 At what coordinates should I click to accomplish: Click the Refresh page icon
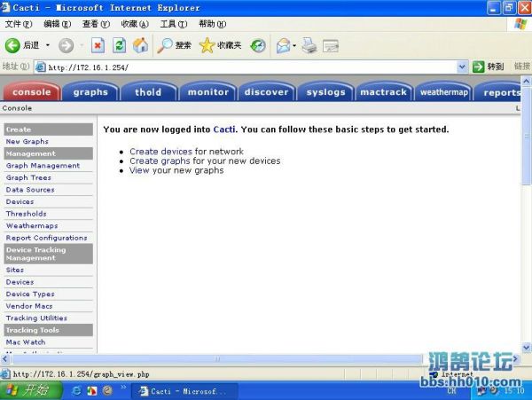(119, 45)
